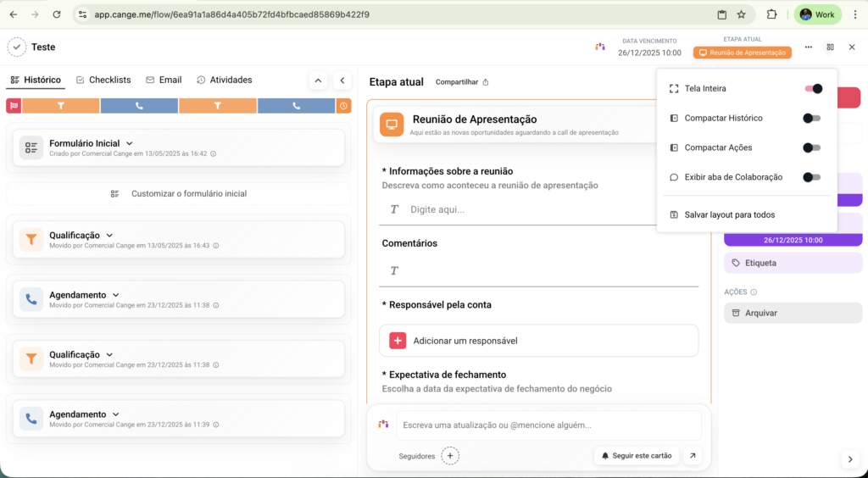The image size is (868, 478).
Task: Click the red flag icon in history bar
Action: [14, 106]
